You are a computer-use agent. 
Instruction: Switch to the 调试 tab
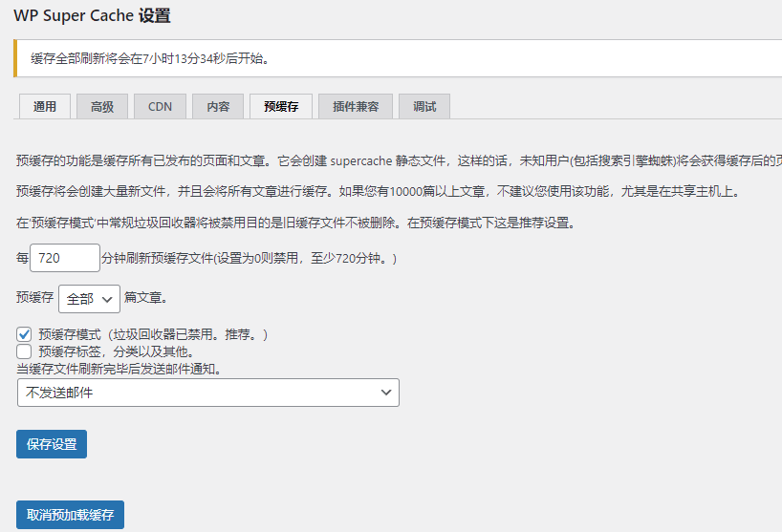(x=424, y=106)
